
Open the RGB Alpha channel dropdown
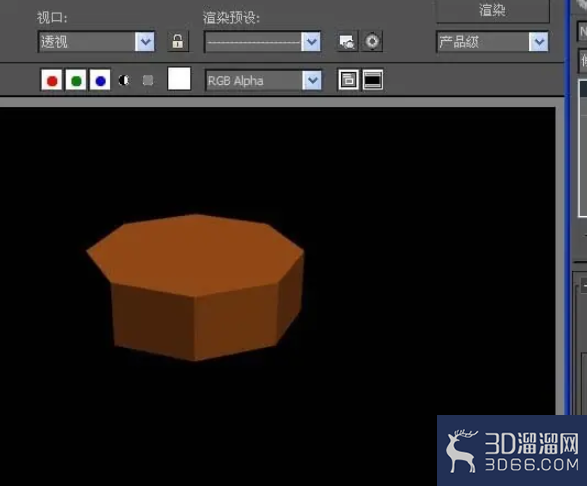pos(264,81)
